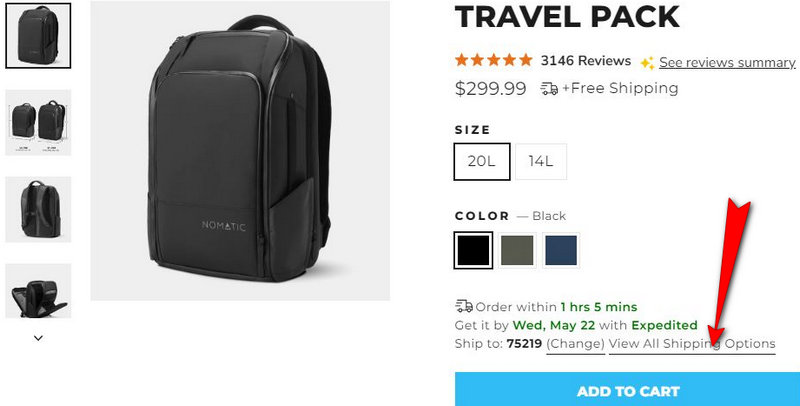The image size is (800, 406).
Task: Click the Add to Cart button
Action: 628,390
